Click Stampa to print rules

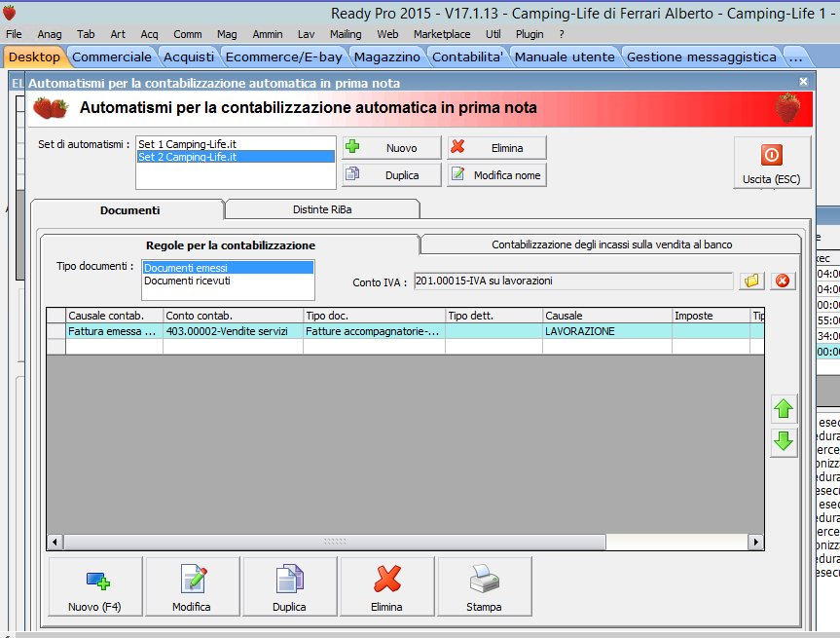click(x=485, y=586)
